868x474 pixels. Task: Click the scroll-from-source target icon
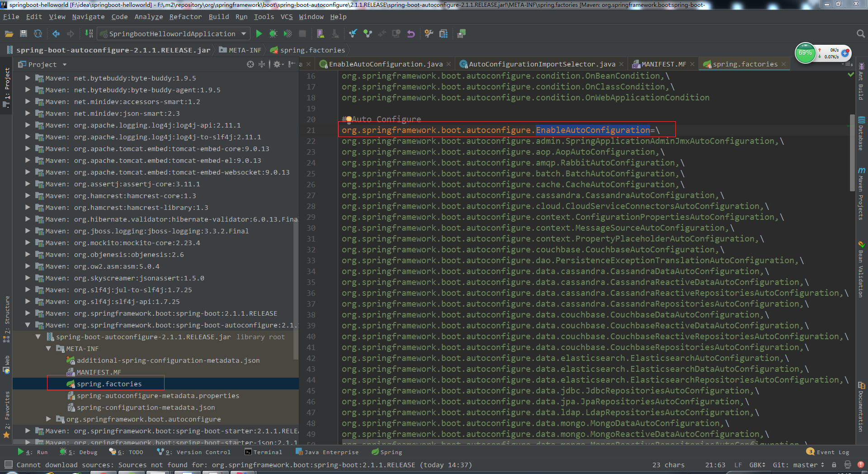(x=250, y=65)
